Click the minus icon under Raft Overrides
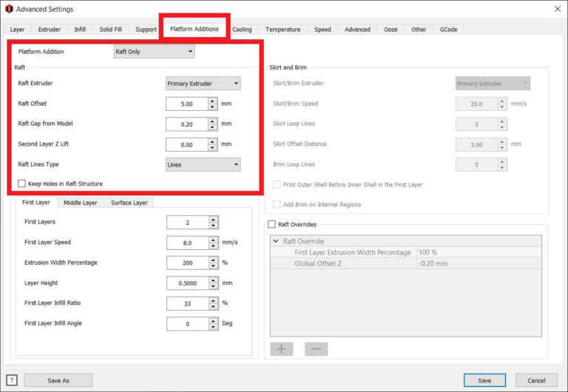The image size is (568, 392). (x=316, y=349)
